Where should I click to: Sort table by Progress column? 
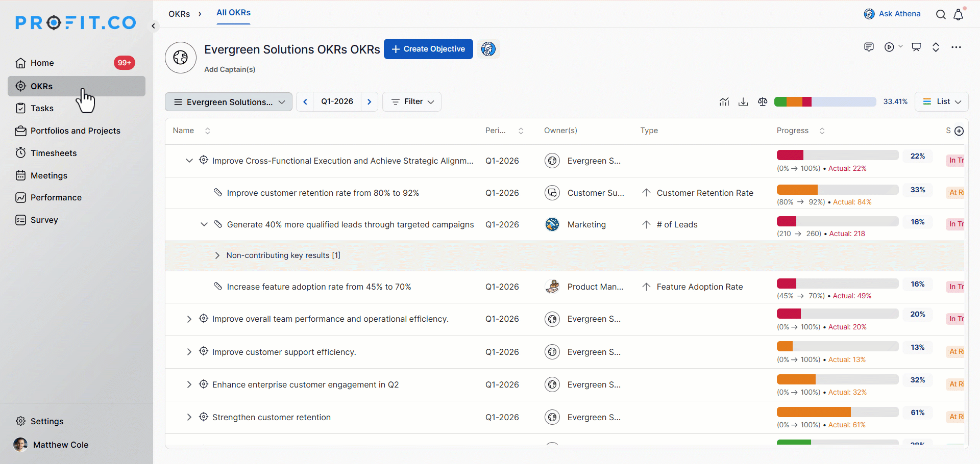822,131
